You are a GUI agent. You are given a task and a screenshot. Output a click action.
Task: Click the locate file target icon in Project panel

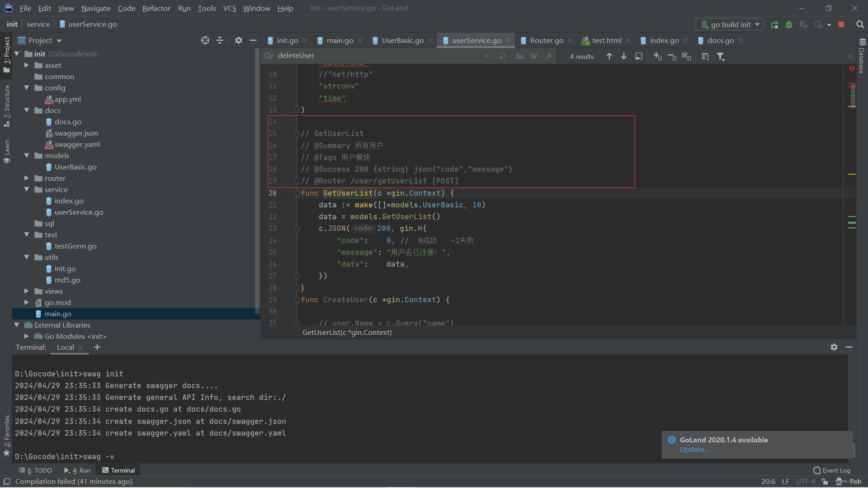[x=205, y=40]
